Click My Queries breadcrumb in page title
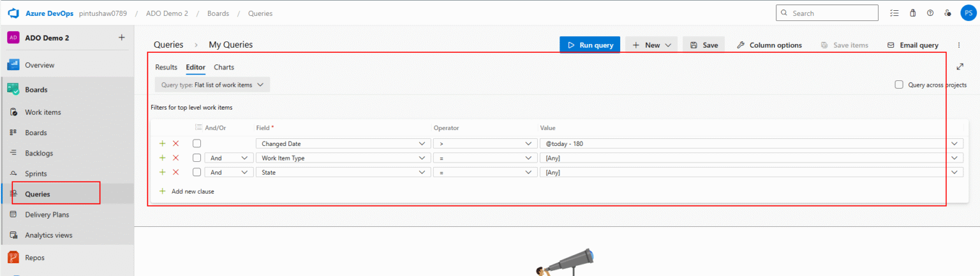This screenshot has height=276, width=980. click(x=231, y=45)
